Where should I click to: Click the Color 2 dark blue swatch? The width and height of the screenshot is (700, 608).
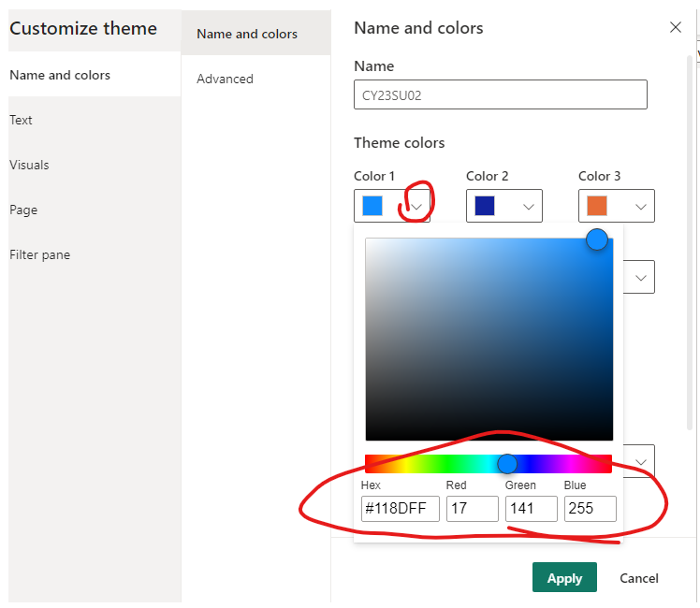point(485,206)
